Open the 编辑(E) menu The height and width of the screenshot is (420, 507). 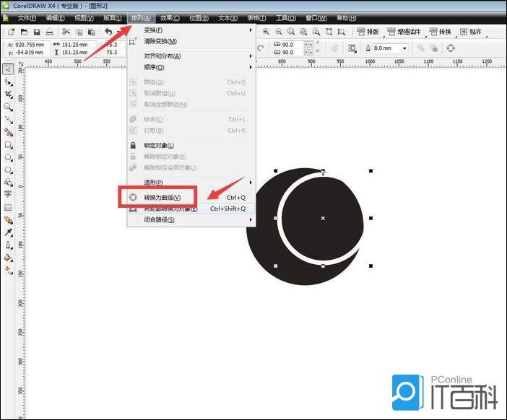tap(56, 18)
